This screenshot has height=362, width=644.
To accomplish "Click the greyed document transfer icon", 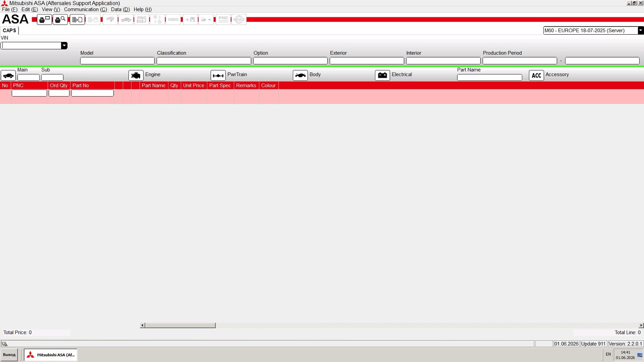I will 93,19.
